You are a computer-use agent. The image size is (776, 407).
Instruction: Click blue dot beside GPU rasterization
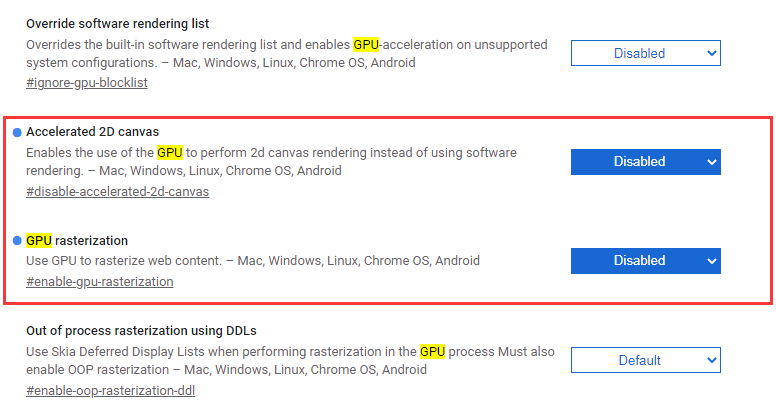coord(17,241)
